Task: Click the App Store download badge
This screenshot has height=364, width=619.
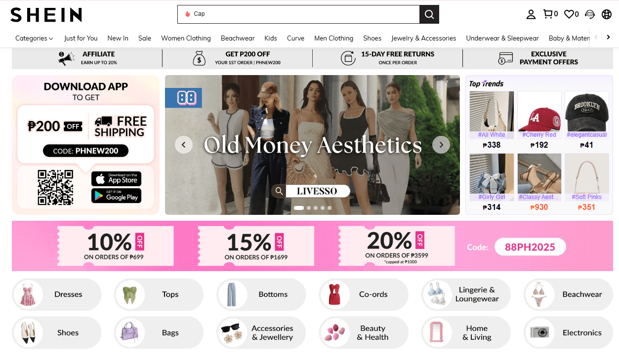Action: (x=116, y=178)
